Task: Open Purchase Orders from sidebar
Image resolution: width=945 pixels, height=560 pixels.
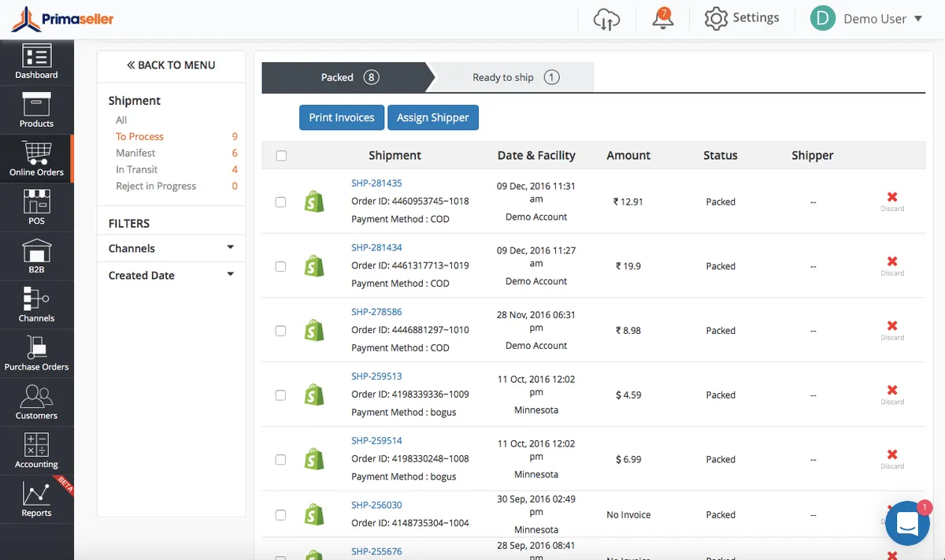Action: (36, 354)
